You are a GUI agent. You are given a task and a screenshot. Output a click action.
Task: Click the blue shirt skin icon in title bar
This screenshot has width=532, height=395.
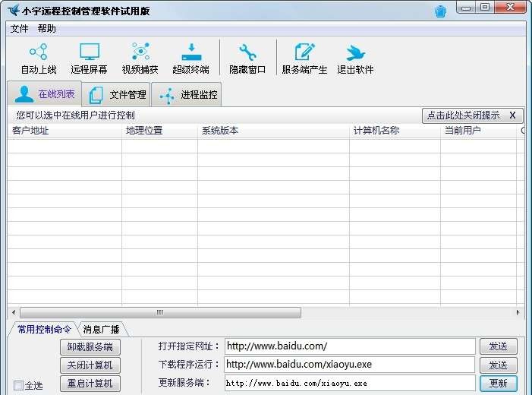[440, 11]
